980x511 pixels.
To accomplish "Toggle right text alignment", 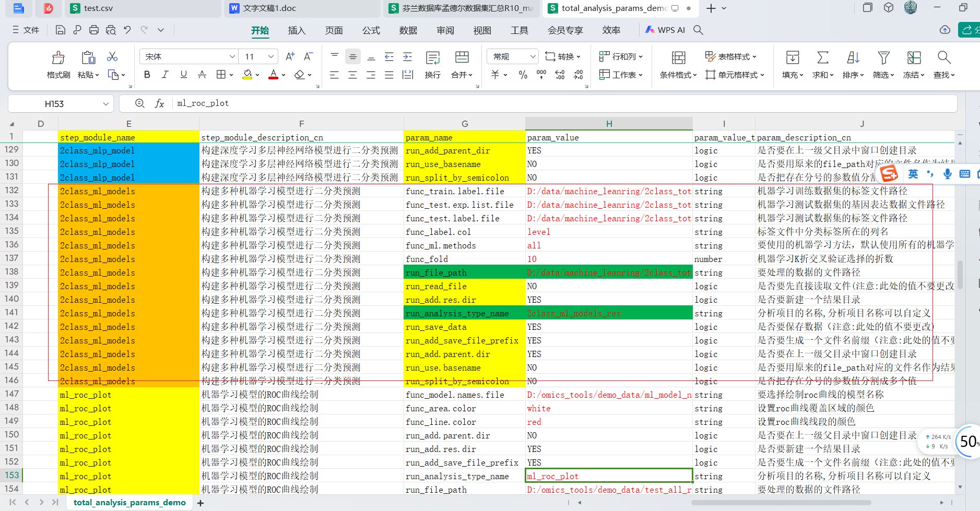I will coord(371,75).
